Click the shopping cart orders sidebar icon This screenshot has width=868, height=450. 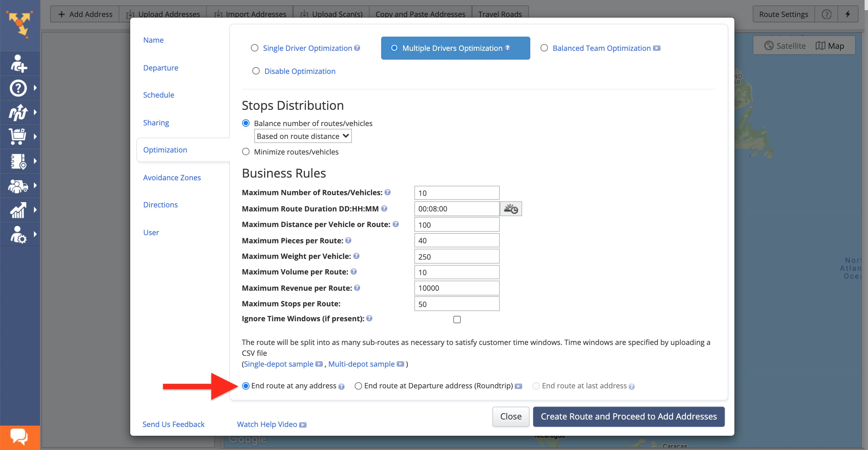click(18, 137)
